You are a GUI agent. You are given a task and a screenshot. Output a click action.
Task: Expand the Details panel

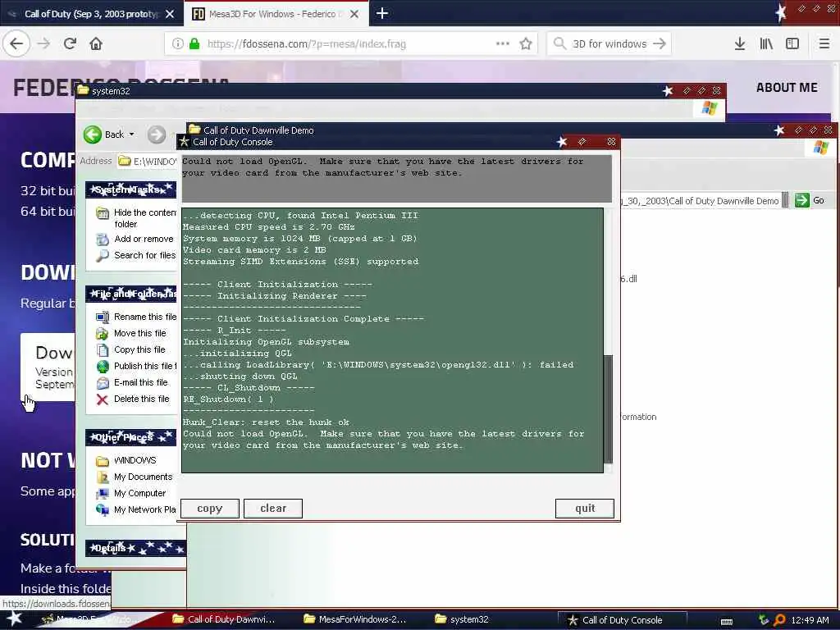(x=135, y=548)
